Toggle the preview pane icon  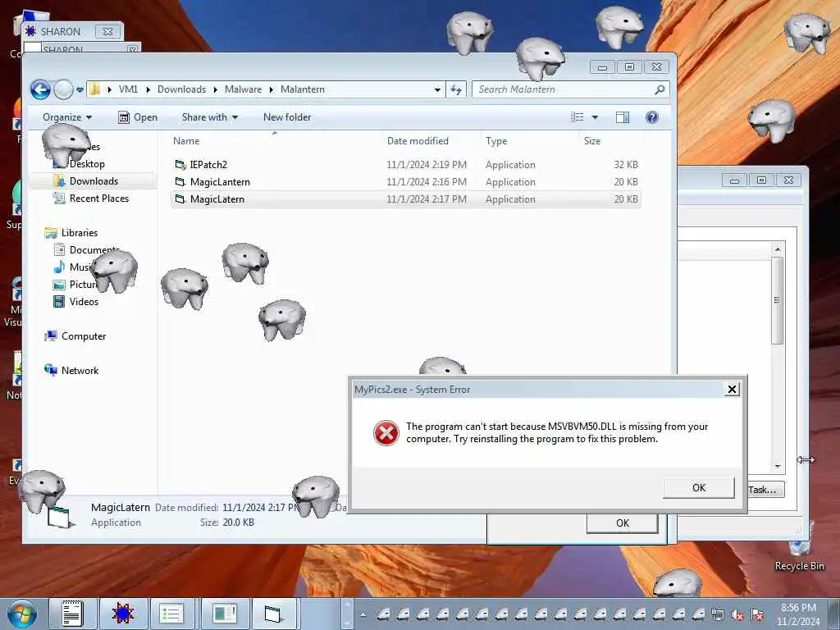[x=623, y=117]
